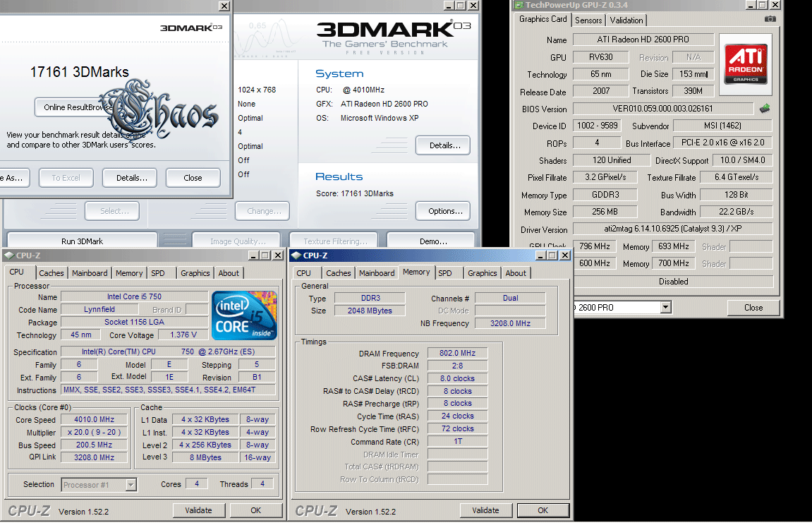Image resolution: width=812 pixels, height=523 pixels.
Task: Click Online ResultBrowser button
Action: 77,107
